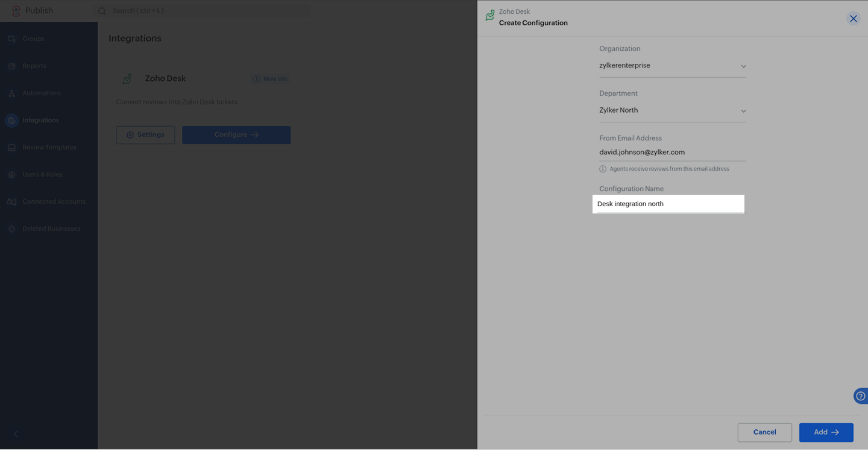
Task: Click the From Email Address field
Action: (x=672, y=153)
